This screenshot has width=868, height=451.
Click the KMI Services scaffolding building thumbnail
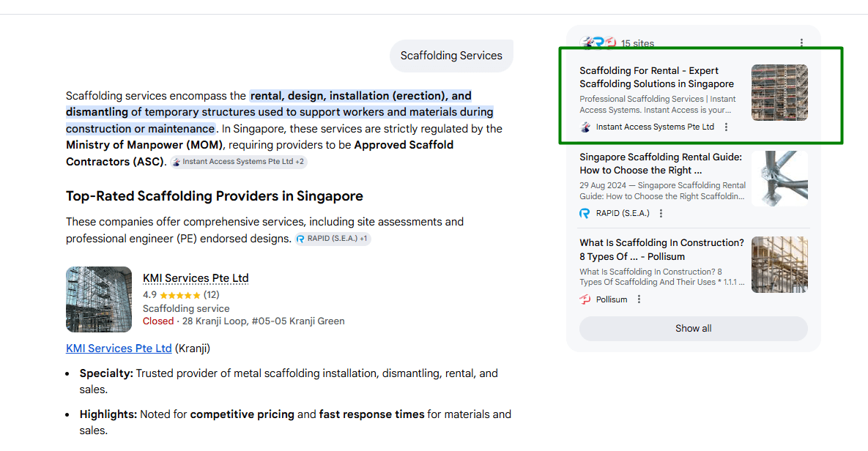click(99, 299)
